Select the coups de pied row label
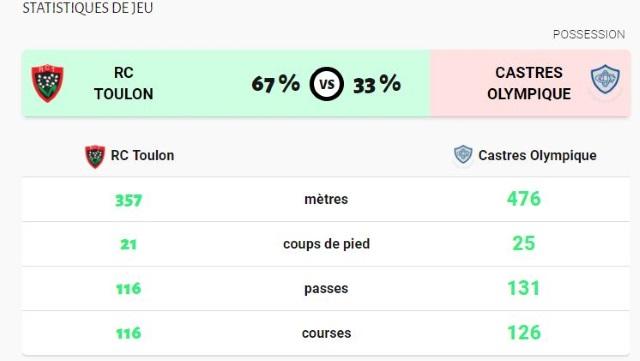This screenshot has width=640, height=361. (326, 244)
